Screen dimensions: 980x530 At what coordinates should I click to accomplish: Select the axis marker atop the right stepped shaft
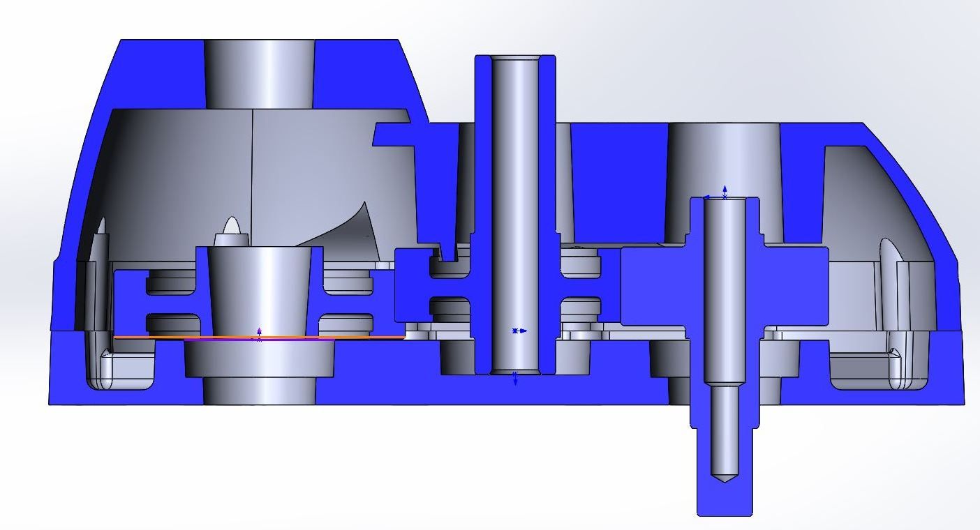click(x=723, y=194)
